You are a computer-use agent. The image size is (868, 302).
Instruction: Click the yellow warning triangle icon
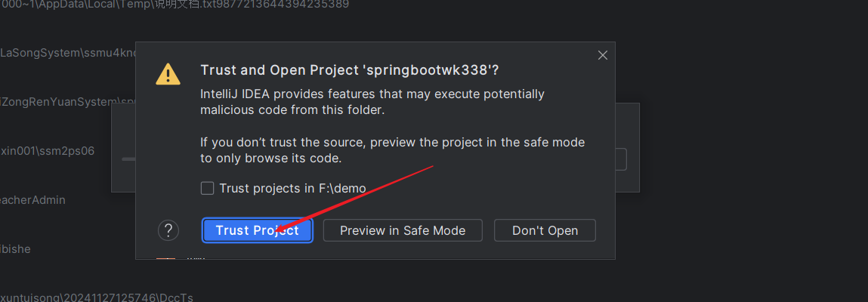pos(168,73)
